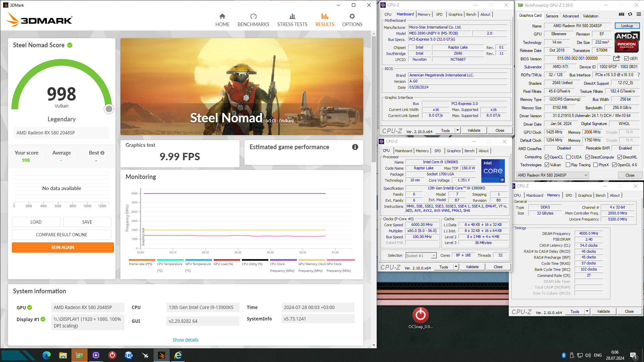The width and height of the screenshot is (644, 362).
Task: Click the Steel Nomad benchmark banner image
Action: [241, 86]
